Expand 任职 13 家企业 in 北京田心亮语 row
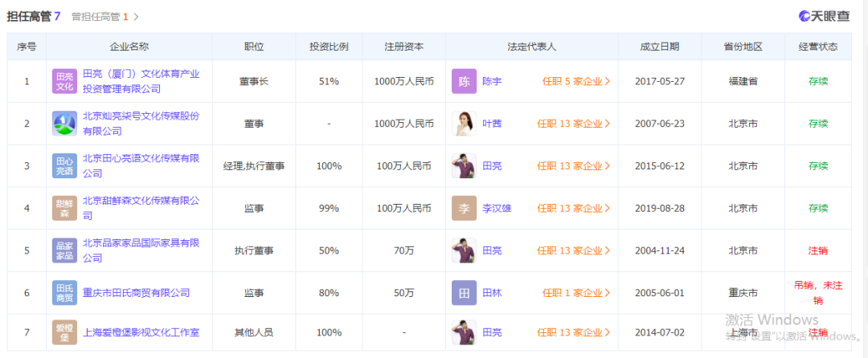This screenshot has height=358, width=868. (574, 165)
